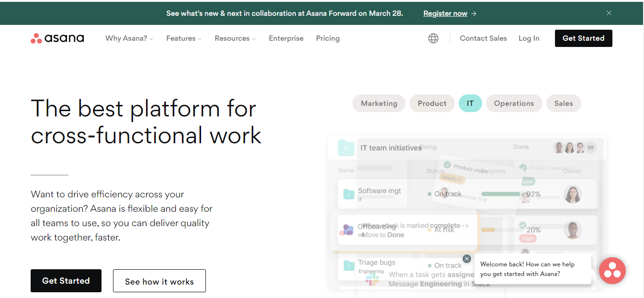644x298 pixels.
Task: Click the main headline about cross-functional work
Action: 146,122
